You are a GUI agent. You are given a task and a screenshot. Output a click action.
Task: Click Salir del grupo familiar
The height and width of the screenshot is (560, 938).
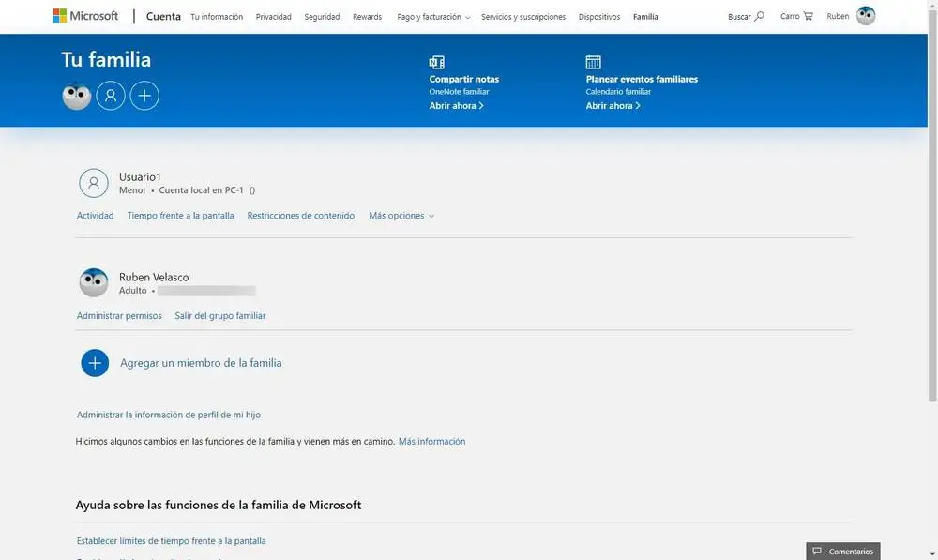click(220, 316)
